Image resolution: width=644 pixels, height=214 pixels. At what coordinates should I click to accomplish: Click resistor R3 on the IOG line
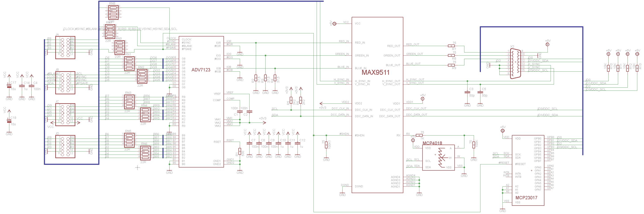265,78
